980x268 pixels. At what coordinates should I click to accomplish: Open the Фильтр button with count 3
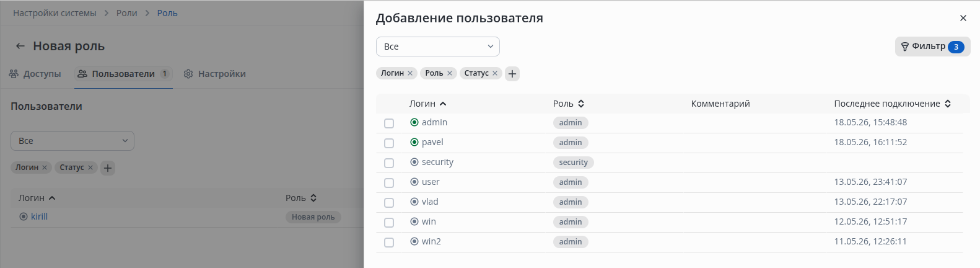point(932,47)
